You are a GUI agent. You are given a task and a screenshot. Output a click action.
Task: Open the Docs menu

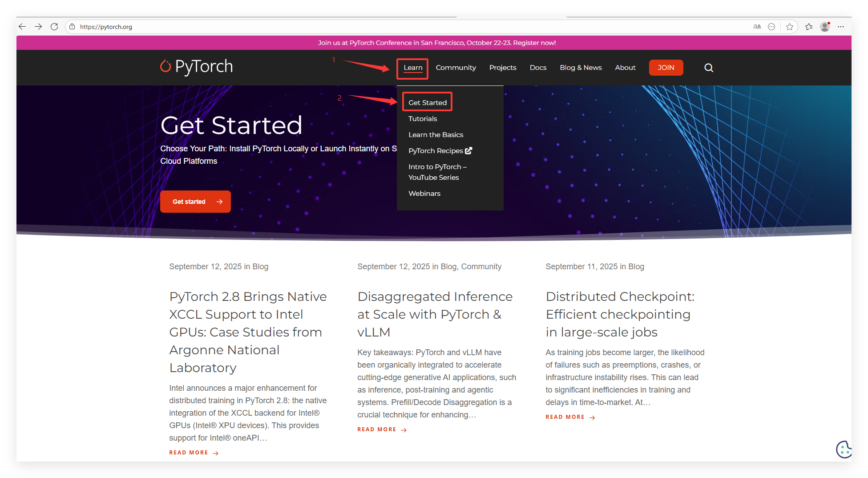(x=538, y=68)
